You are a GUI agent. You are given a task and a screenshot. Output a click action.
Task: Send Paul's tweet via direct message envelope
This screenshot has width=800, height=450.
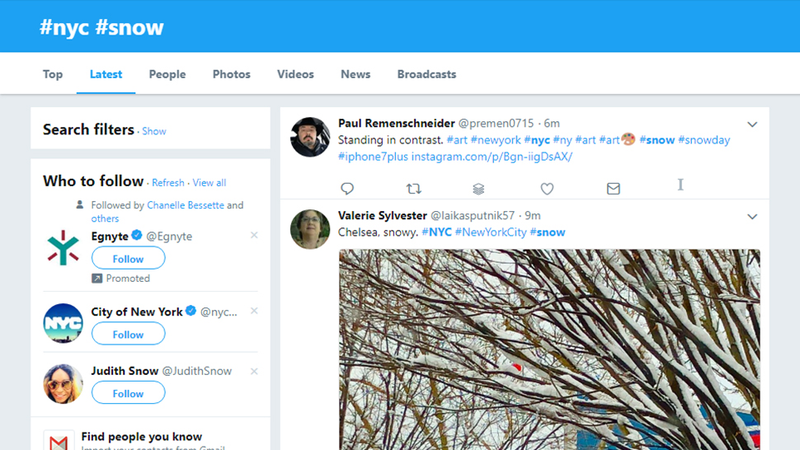click(x=613, y=189)
